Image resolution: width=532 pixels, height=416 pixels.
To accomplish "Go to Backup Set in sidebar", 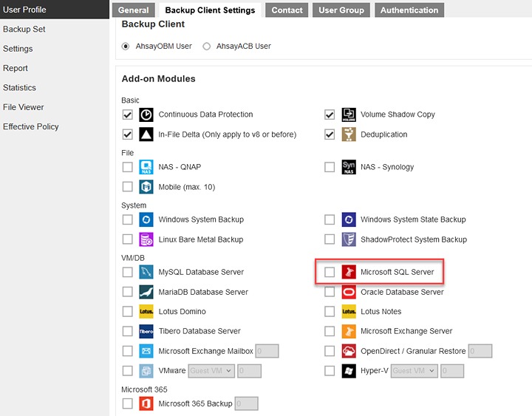I will 24,30.
